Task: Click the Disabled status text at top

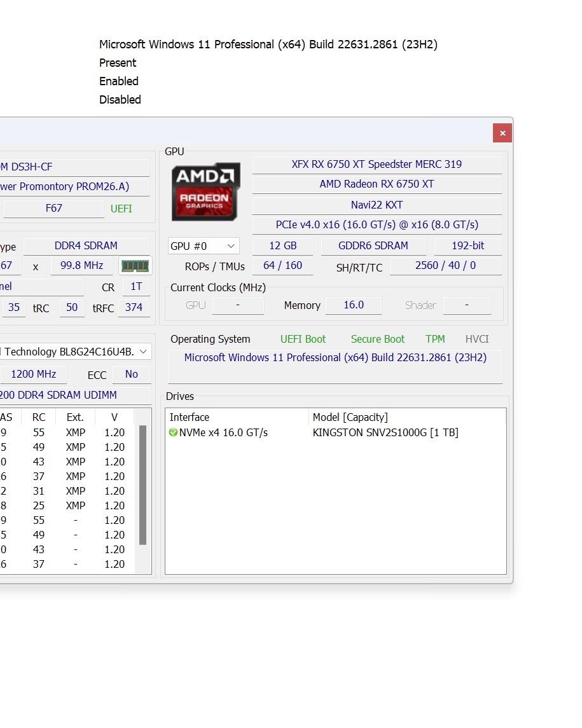Action: (x=120, y=100)
